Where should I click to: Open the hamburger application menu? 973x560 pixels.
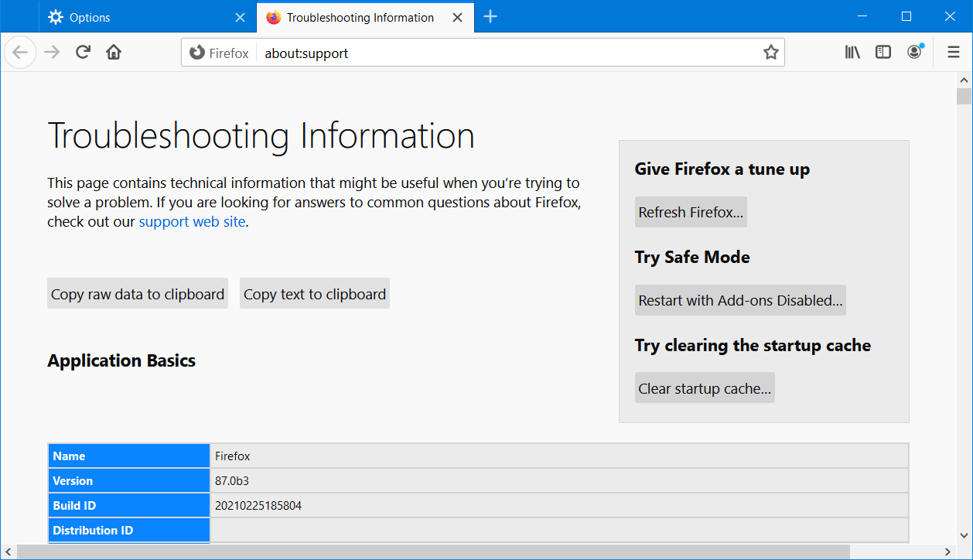point(954,53)
